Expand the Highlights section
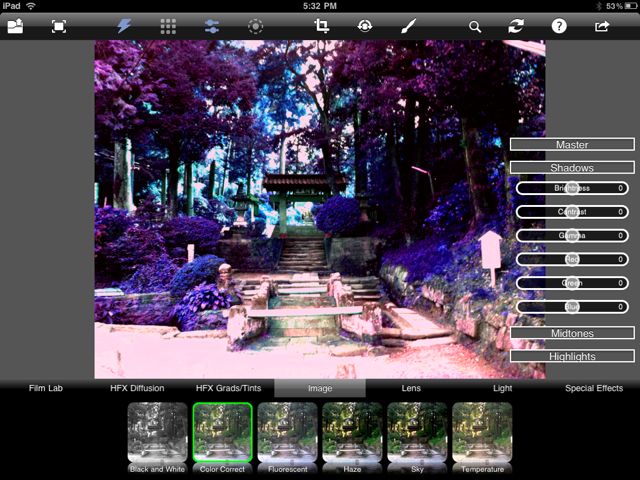The width and height of the screenshot is (640, 480). [572, 356]
